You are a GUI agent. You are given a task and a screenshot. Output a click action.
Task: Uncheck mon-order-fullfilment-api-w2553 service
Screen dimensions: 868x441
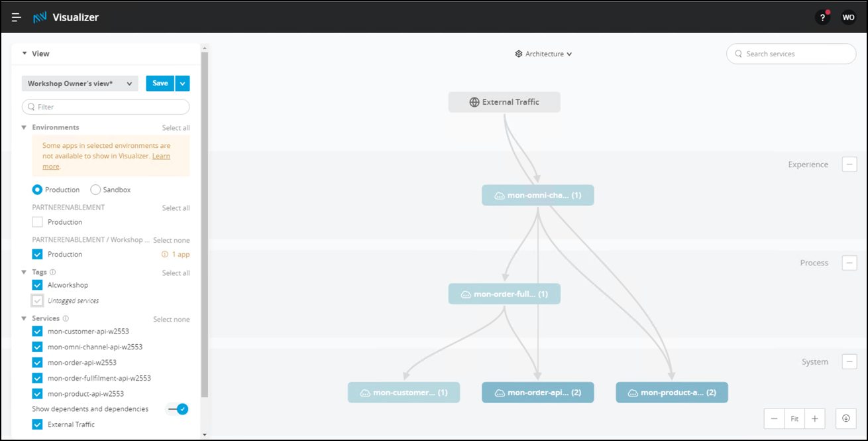tap(38, 378)
